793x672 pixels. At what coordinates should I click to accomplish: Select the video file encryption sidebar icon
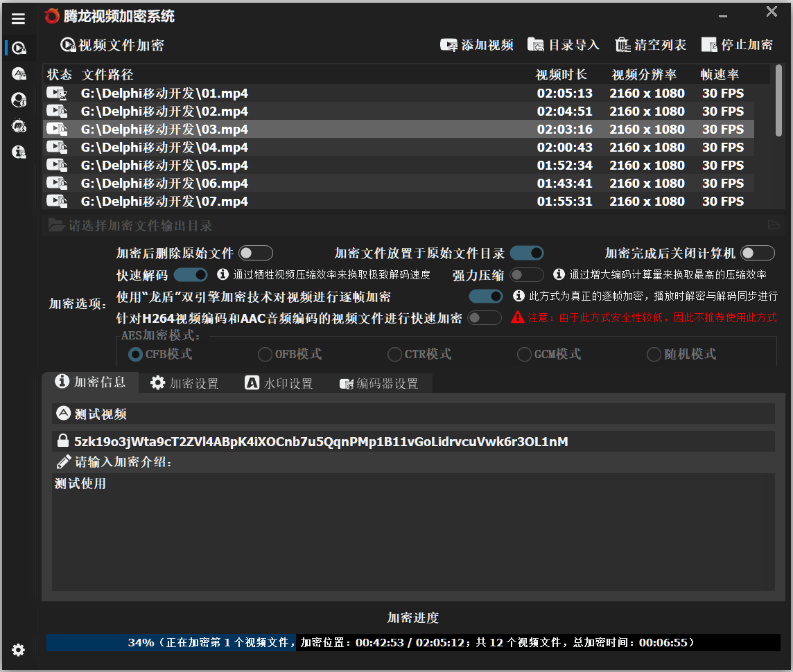[x=19, y=48]
